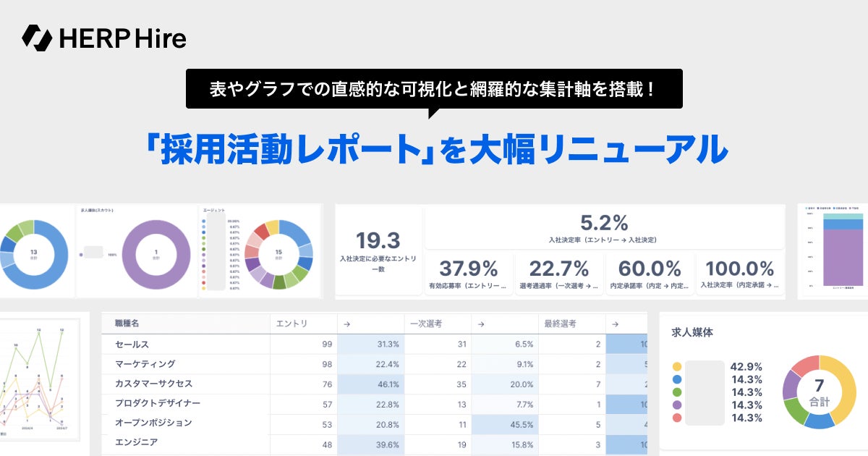Image resolution: width=868 pixels, height=456 pixels.
Task: Click the 求人媒体 donut chart center
Action: tap(819, 391)
